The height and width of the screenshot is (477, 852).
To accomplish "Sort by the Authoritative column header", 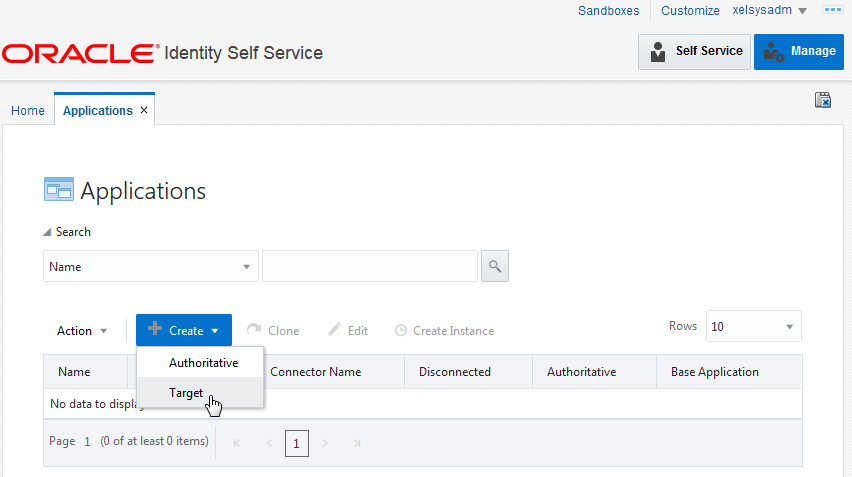I will [581, 372].
